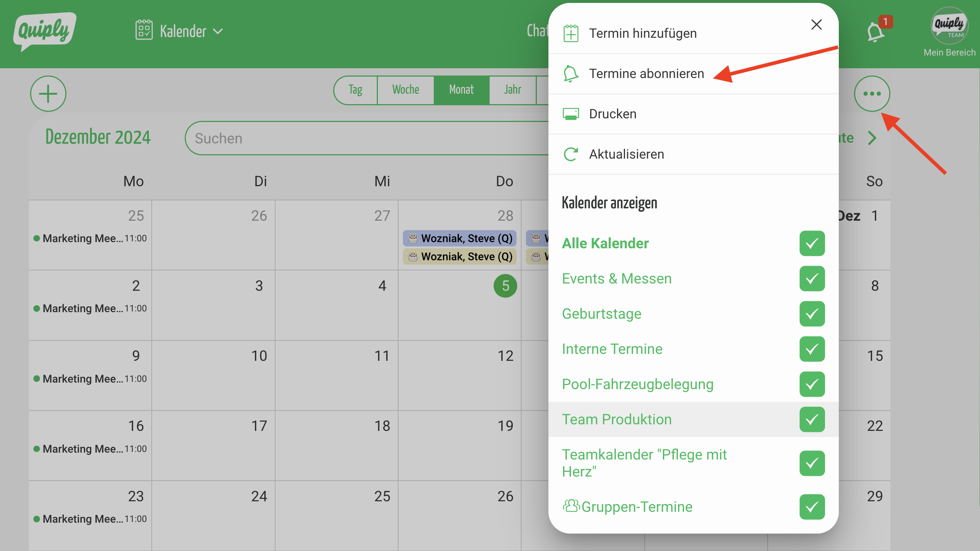
Task: Uncheck the Alle Kalender checkbox
Action: pyautogui.click(x=812, y=243)
